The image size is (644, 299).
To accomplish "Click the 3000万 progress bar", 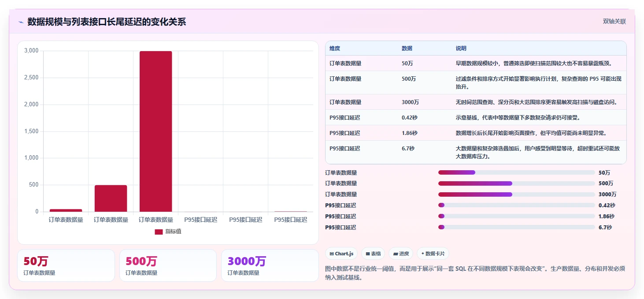I will click(x=516, y=194).
